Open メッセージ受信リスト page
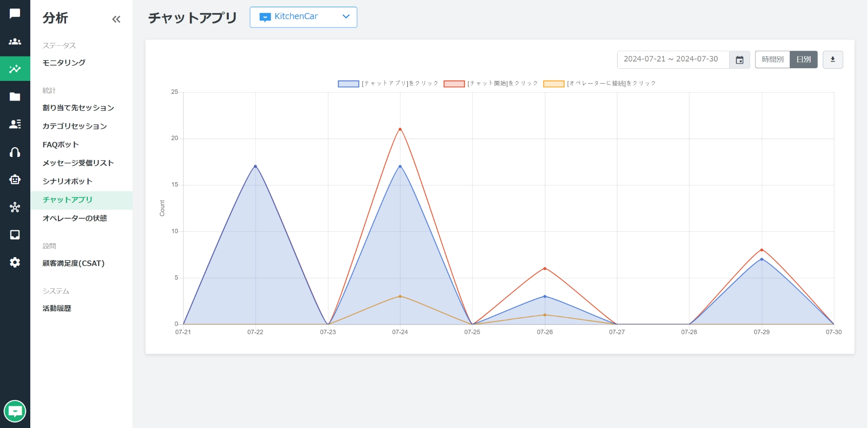This screenshot has height=428, width=868. [78, 163]
